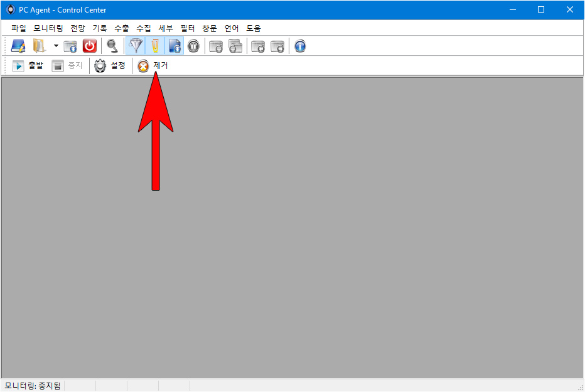Click the blue notebook with pencil icon

[x=18, y=46]
